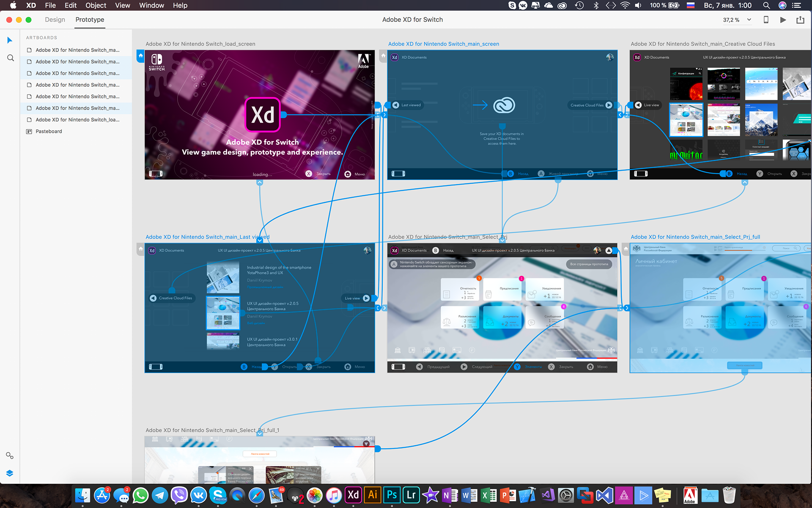The height and width of the screenshot is (508, 812).
Task: Click the Предыдущий control in Select_Prj artboard
Action: [x=433, y=367]
